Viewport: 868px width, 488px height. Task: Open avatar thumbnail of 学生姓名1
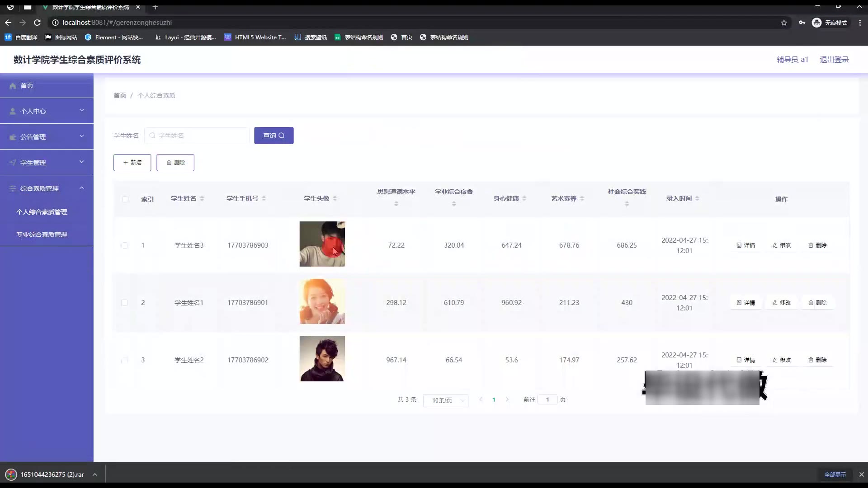pos(322,301)
